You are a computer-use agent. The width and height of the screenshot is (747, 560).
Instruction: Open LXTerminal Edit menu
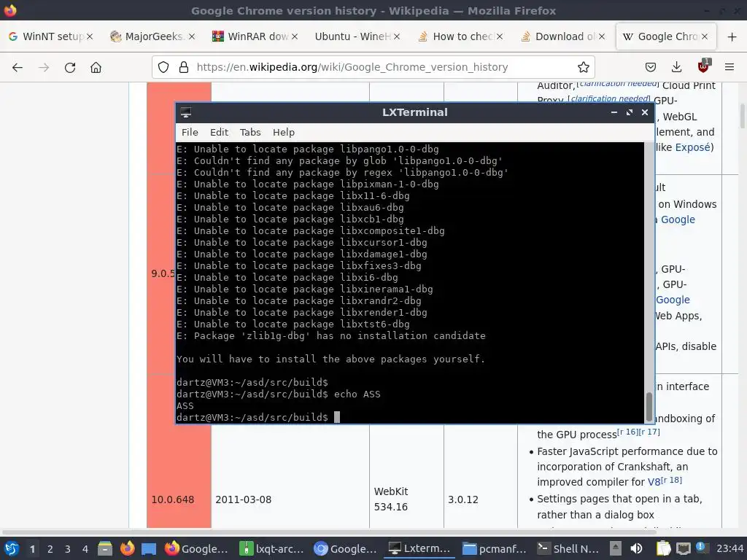pyautogui.click(x=219, y=133)
